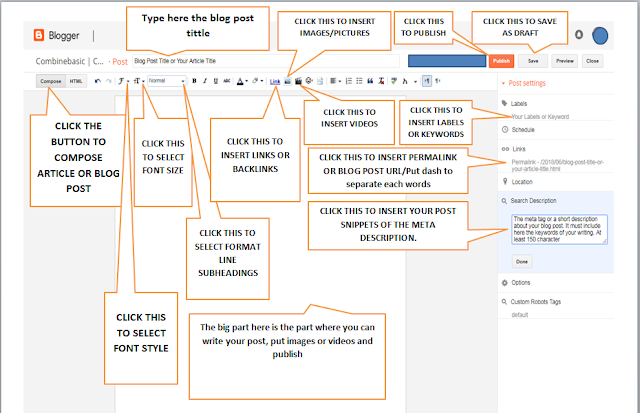
Task: Click the 'default' text under Custom Robots Tags
Action: (520, 315)
